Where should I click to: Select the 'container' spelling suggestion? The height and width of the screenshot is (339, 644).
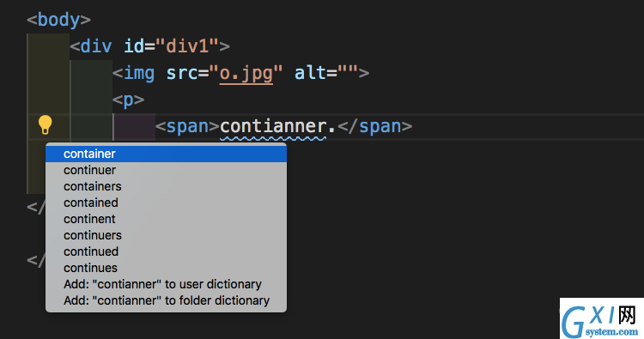point(166,154)
